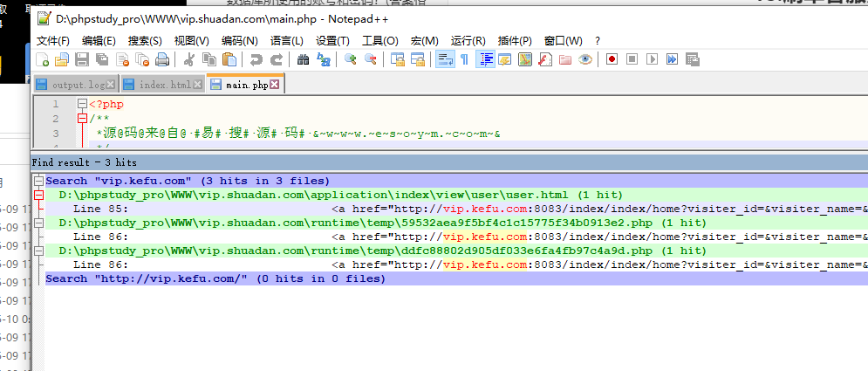Image resolution: width=868 pixels, height=371 pixels.
Task: Open the ? help menu
Action: pos(598,41)
